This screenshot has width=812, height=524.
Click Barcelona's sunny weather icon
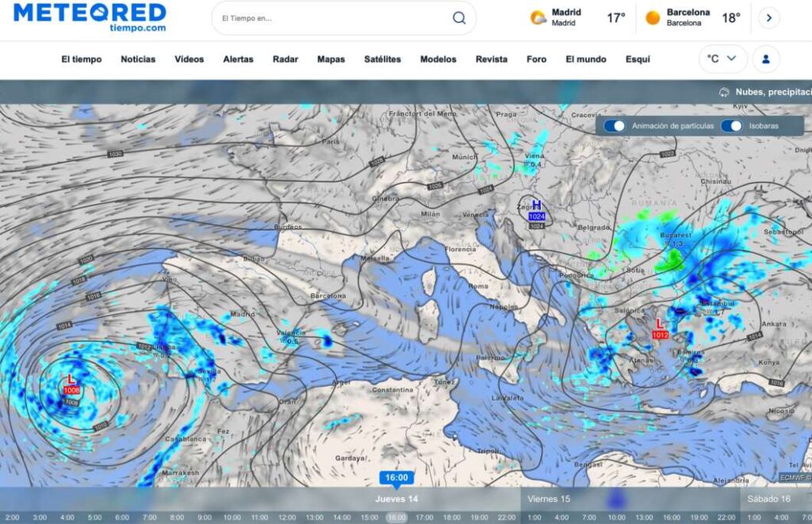(653, 17)
